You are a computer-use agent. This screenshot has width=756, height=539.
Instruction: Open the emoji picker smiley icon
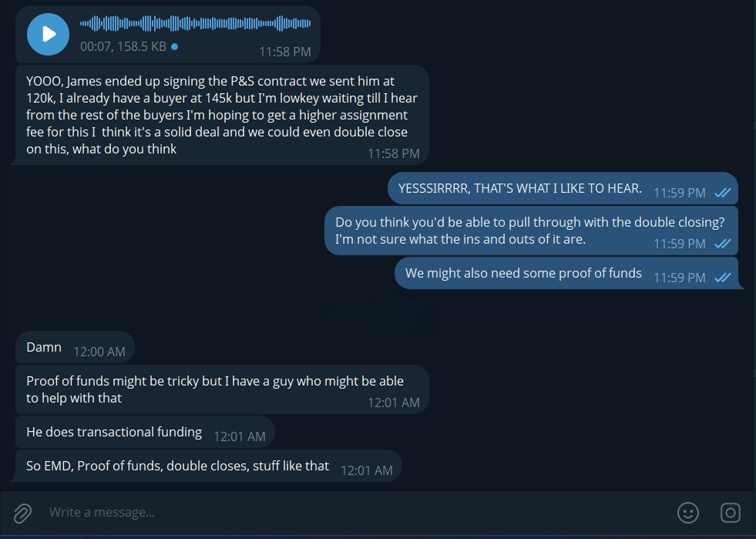(x=688, y=513)
